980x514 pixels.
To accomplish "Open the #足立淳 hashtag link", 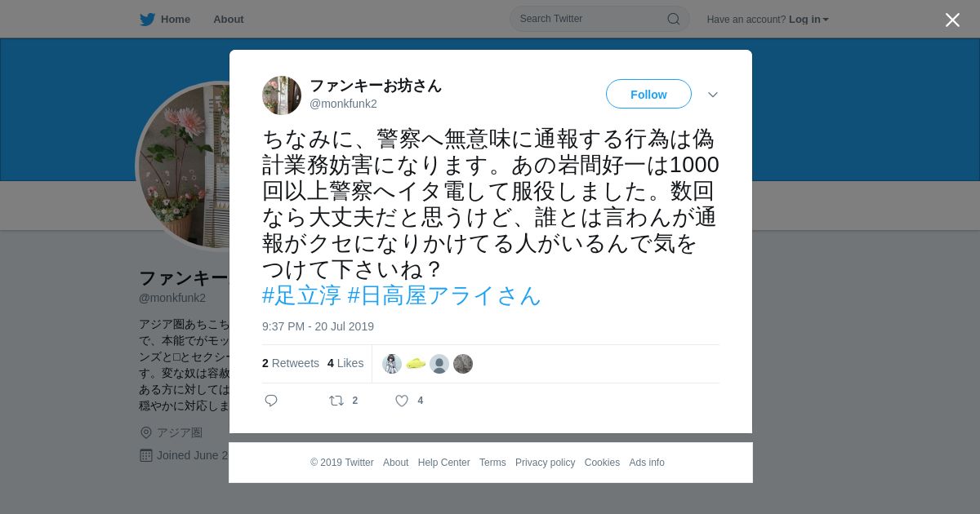I will (x=301, y=295).
